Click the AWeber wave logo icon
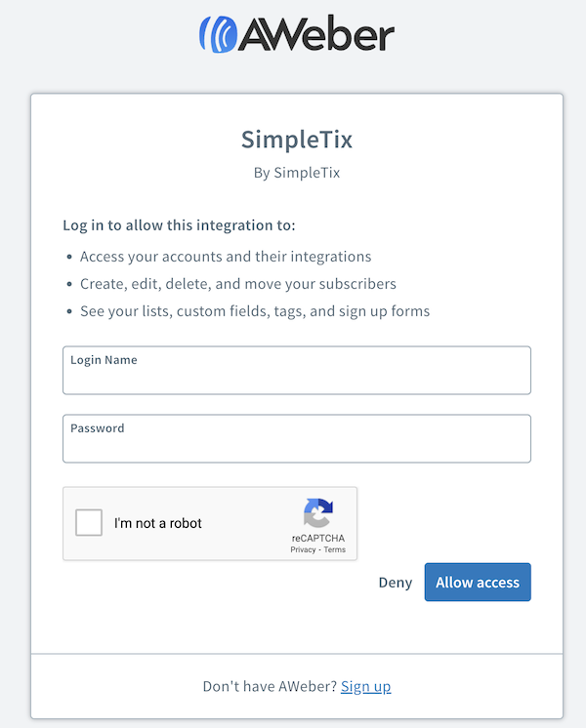 coord(218,34)
